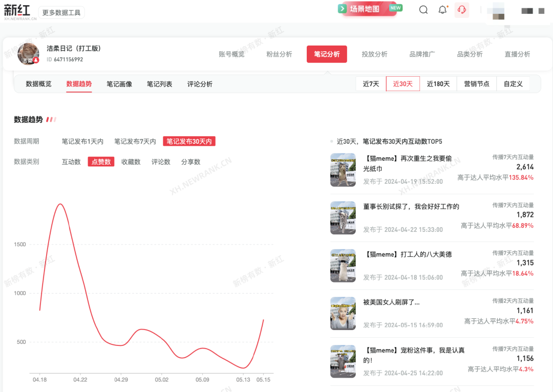Image resolution: width=553 pixels, height=392 pixels.
Task: Open thumbnail of 被美国女人刷屏了 note
Action: 343,313
